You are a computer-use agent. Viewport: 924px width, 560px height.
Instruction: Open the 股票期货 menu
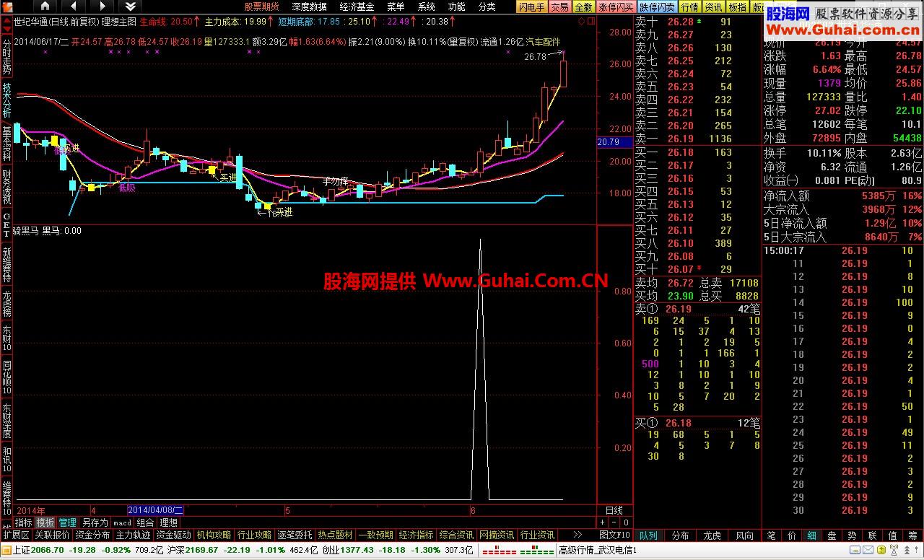(x=261, y=6)
